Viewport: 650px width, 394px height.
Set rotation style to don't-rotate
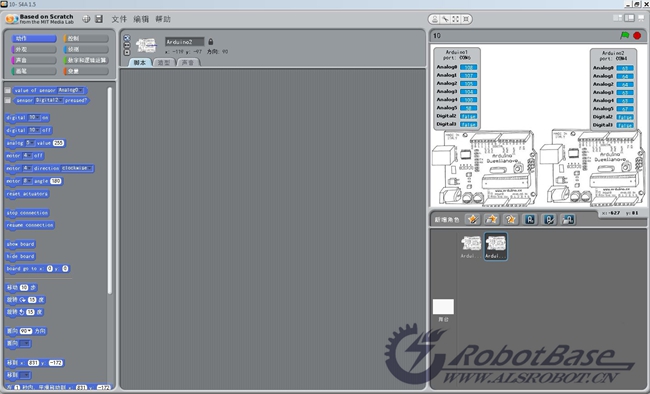click(x=127, y=53)
